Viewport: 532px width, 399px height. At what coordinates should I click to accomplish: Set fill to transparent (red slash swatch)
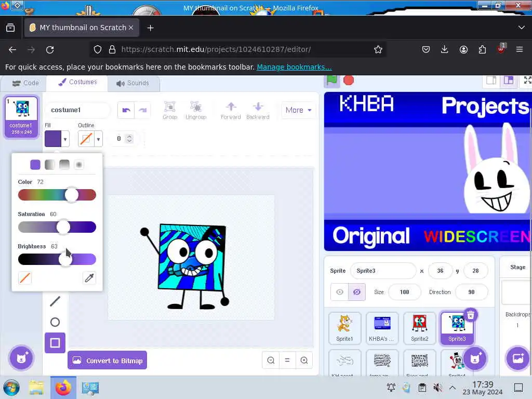tap(25, 278)
